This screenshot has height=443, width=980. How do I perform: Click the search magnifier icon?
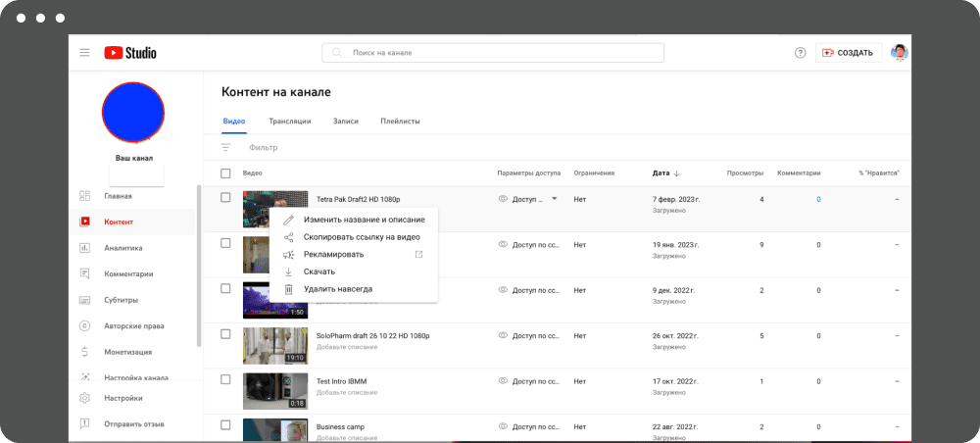click(337, 53)
